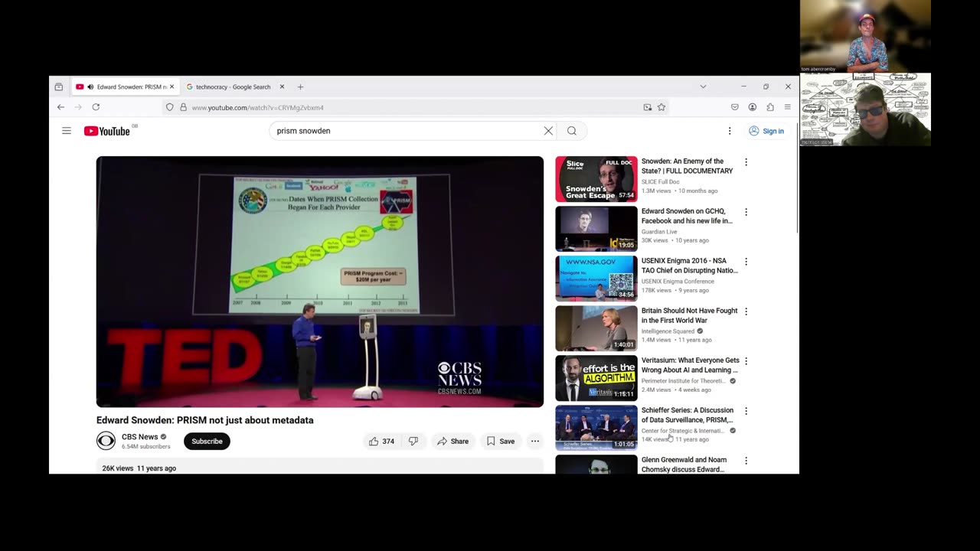
Task: Open options menu for Schieffer Series video
Action: [x=746, y=411]
